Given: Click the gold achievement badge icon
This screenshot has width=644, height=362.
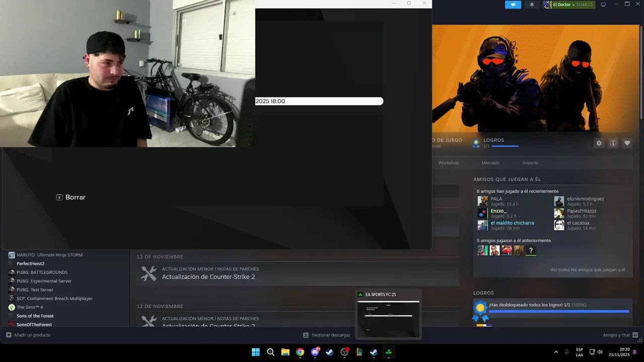Looking at the screenshot, I should [480, 311].
